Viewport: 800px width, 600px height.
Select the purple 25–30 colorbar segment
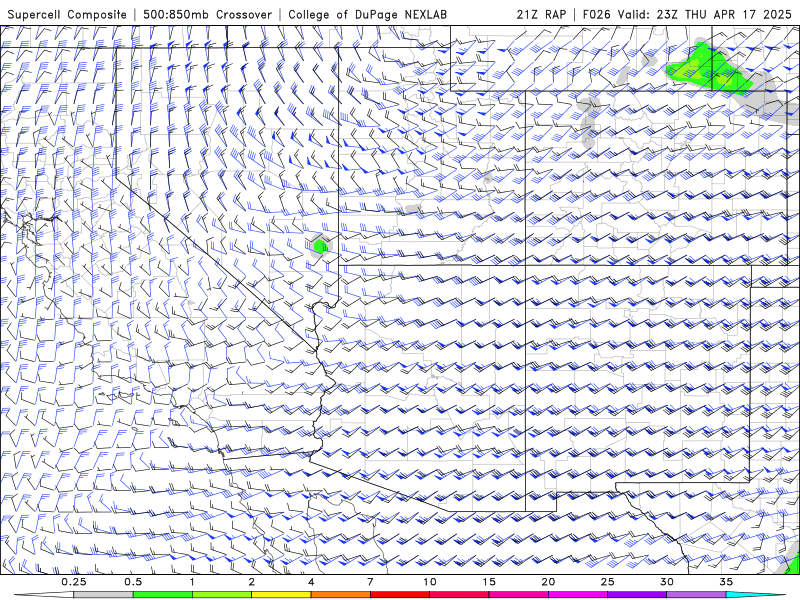(x=637, y=595)
